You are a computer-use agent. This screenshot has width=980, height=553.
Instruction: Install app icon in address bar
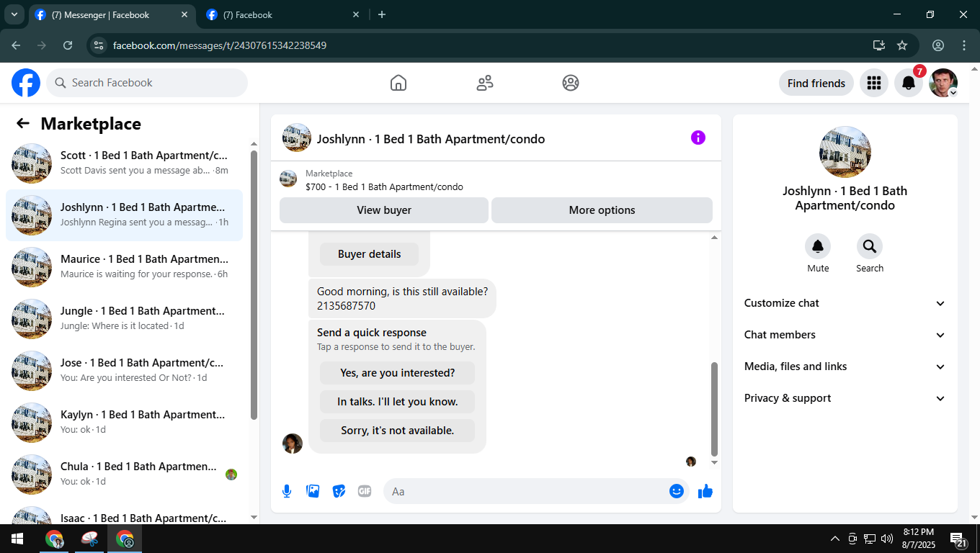(878, 45)
